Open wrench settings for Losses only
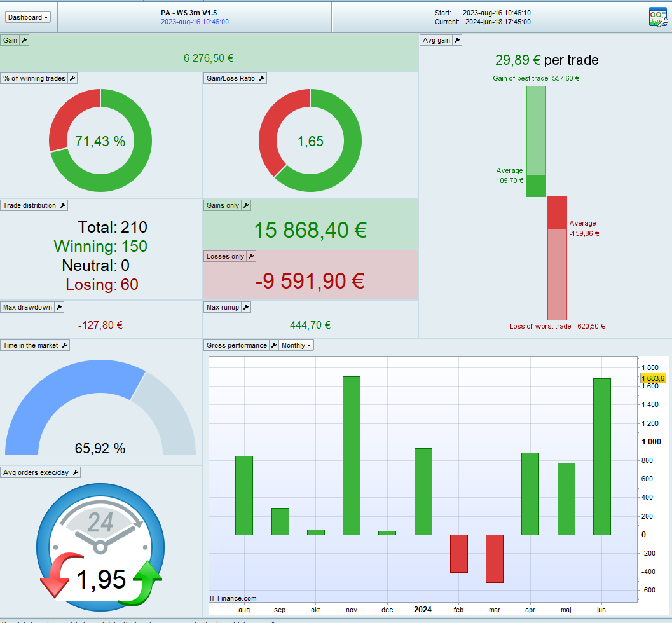The height and width of the screenshot is (623, 672). point(251,257)
